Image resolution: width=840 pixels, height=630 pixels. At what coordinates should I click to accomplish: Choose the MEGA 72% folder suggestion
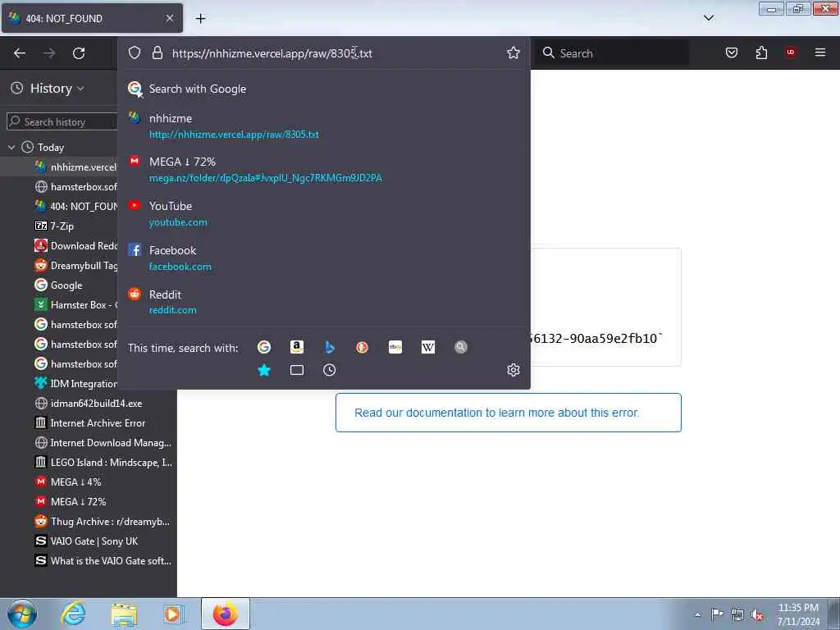point(323,169)
